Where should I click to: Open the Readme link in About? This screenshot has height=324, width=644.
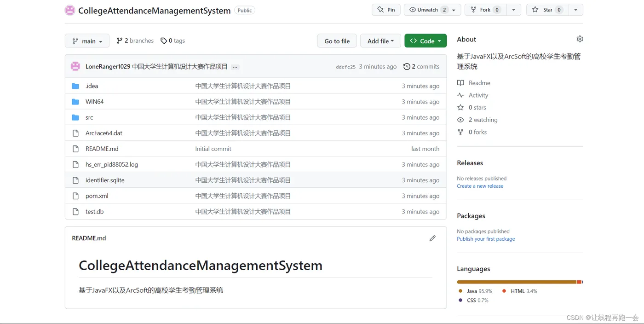tap(479, 83)
